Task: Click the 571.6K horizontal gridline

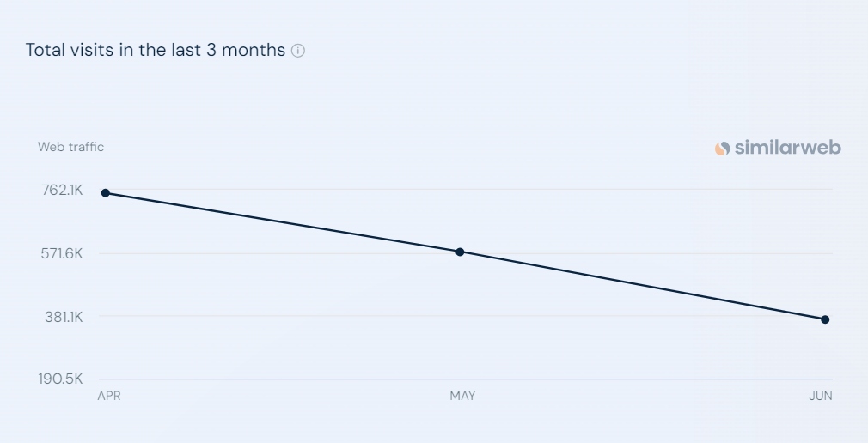Action: [466, 254]
